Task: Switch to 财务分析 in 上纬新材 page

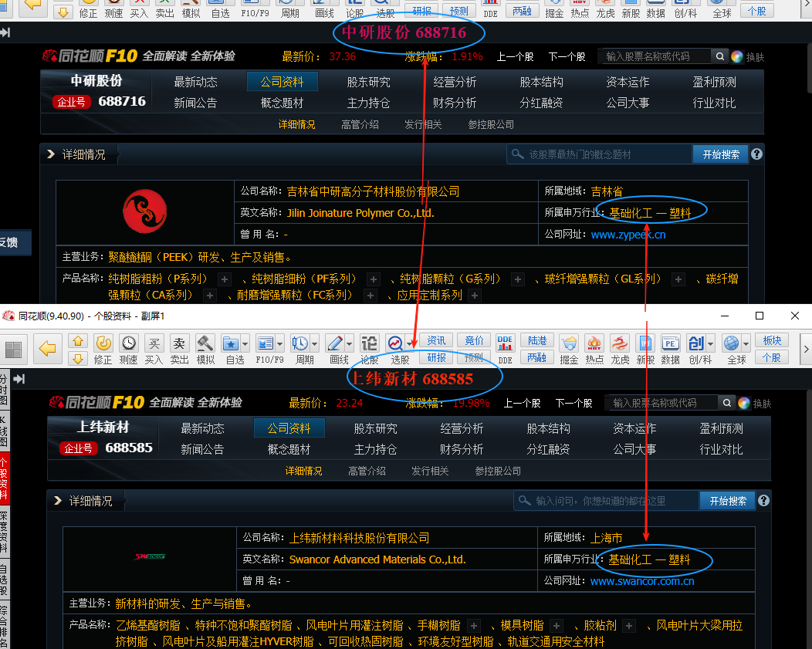Action: [x=462, y=449]
